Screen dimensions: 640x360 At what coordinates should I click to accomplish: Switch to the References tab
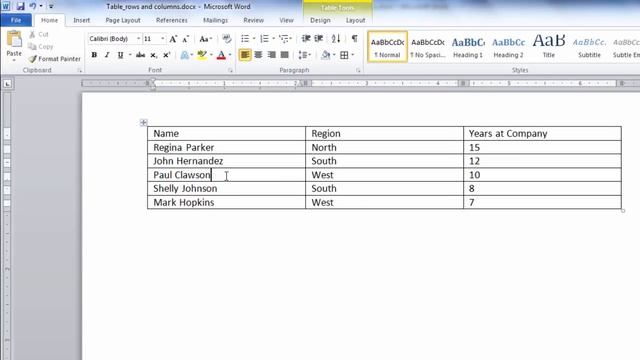(x=171, y=20)
